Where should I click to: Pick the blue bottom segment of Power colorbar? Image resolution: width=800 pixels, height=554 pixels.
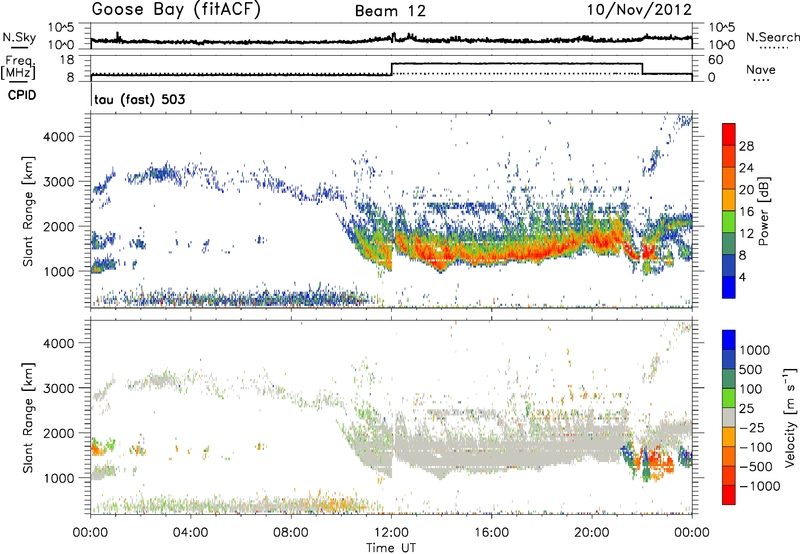(729, 287)
